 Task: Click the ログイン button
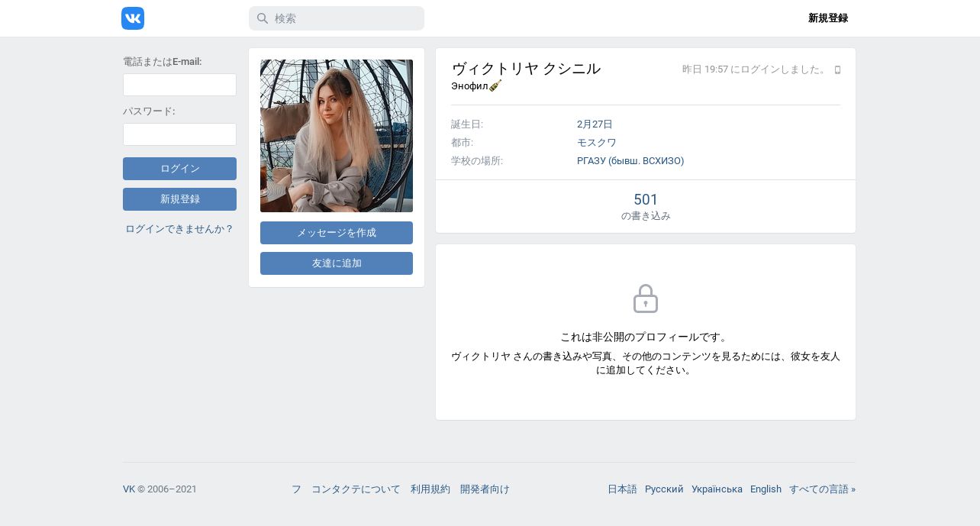click(x=179, y=169)
